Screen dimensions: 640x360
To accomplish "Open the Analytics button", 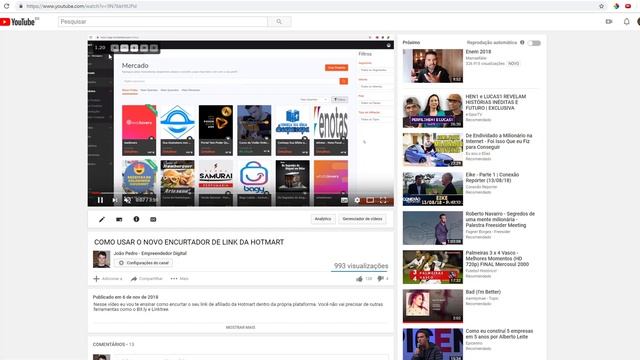I will click(x=323, y=219).
